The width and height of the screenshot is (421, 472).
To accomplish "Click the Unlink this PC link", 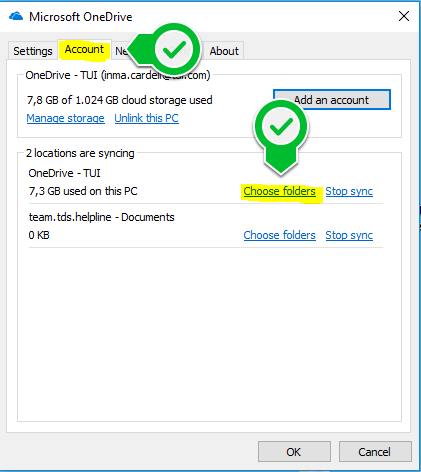I will click(147, 118).
